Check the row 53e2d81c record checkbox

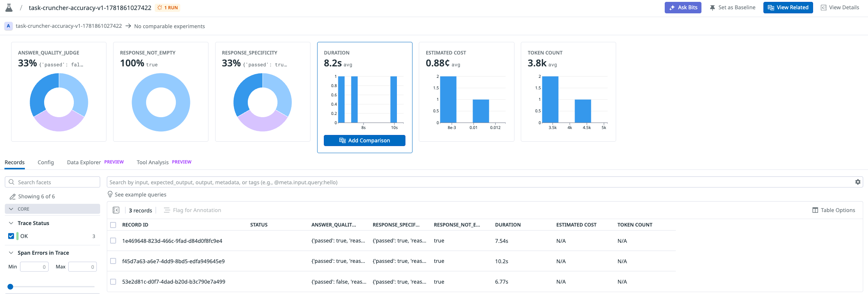(113, 282)
